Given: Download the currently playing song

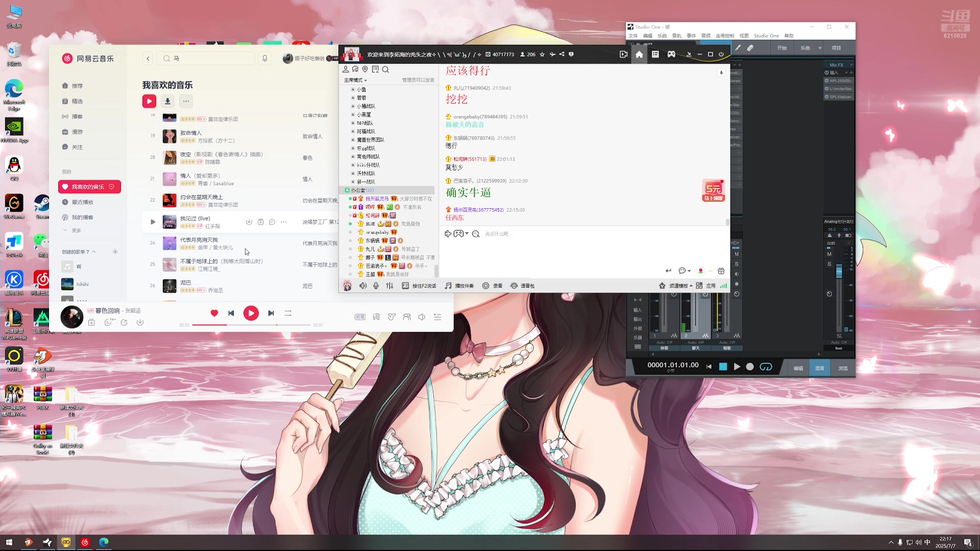Looking at the screenshot, I should (x=140, y=322).
